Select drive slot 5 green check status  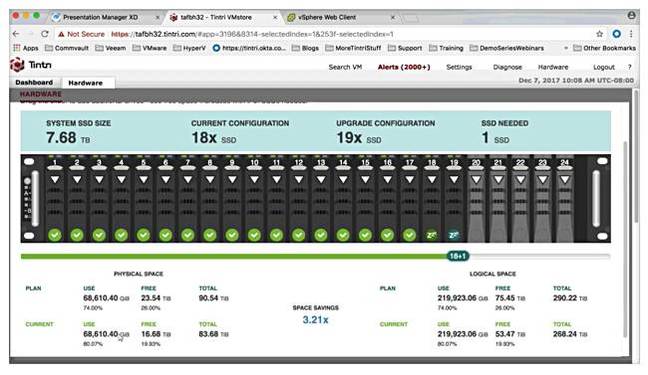143,235
